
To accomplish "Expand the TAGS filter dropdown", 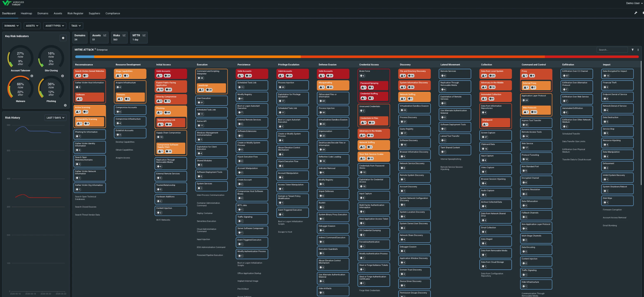I will pos(76,26).
